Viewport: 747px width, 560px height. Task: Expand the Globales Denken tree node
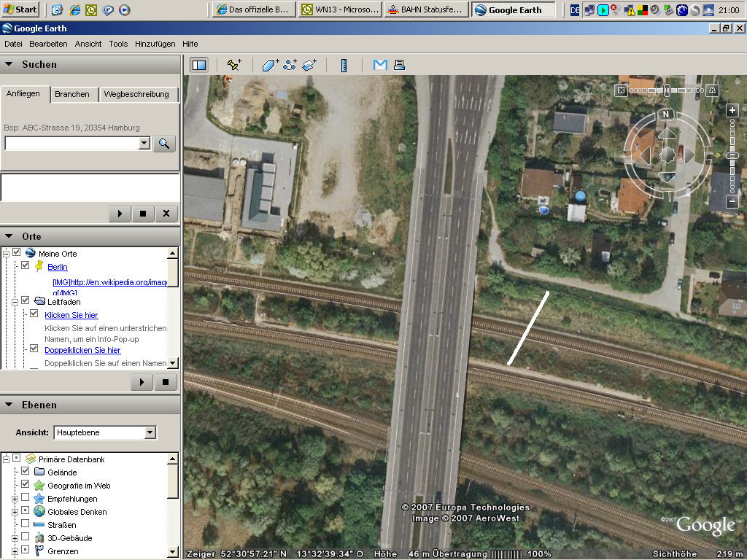click(x=15, y=513)
